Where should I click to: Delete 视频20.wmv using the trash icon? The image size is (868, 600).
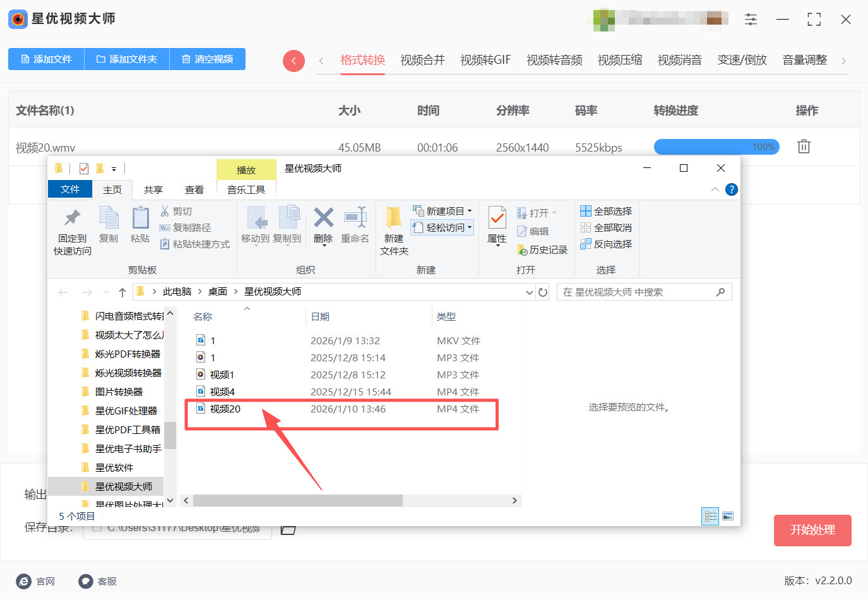[803, 147]
